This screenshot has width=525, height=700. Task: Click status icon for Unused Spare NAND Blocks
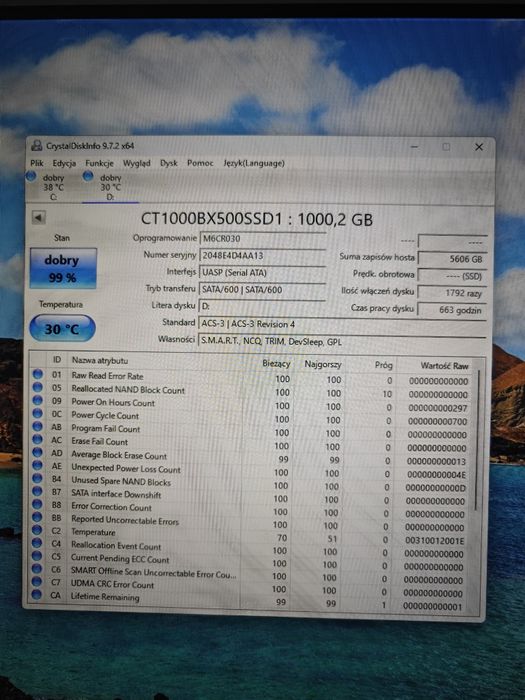click(38, 478)
